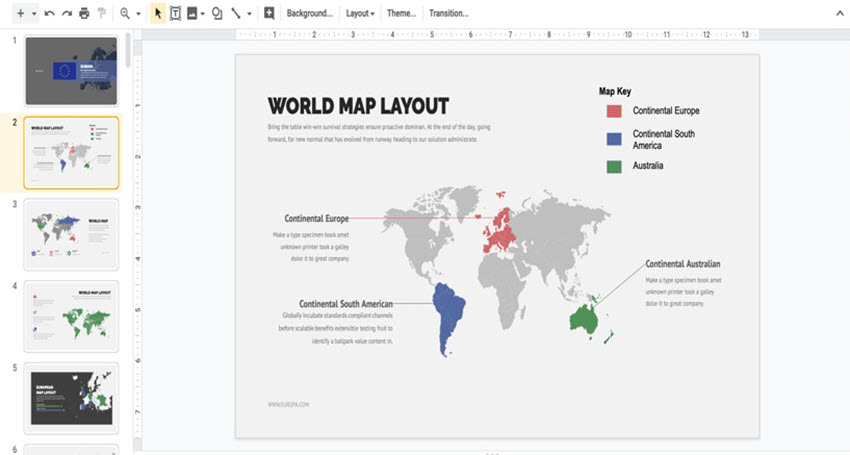Click the Print icon
This screenshot has width=850, height=455.
click(x=84, y=13)
